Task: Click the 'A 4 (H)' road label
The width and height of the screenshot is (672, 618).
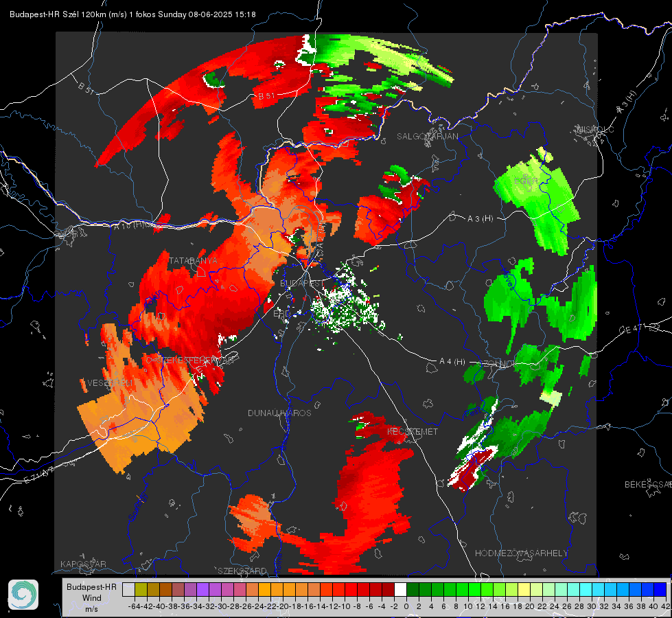Action: pos(452,362)
